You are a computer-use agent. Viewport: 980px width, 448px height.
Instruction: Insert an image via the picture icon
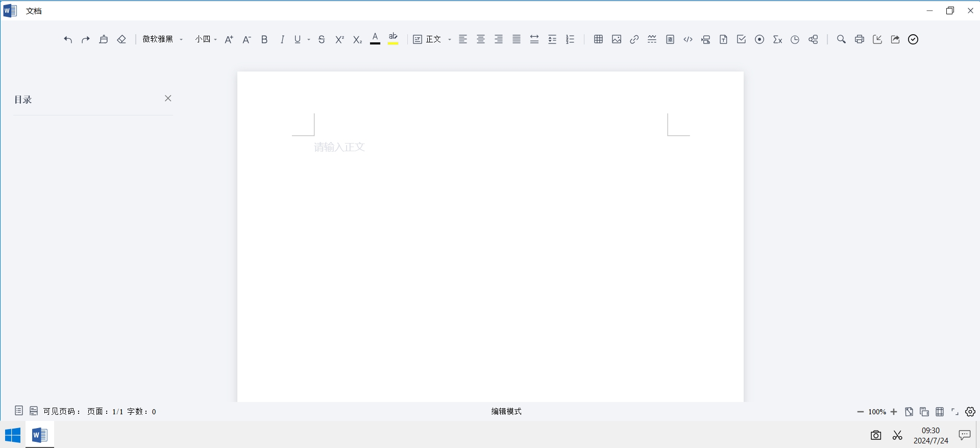617,39
